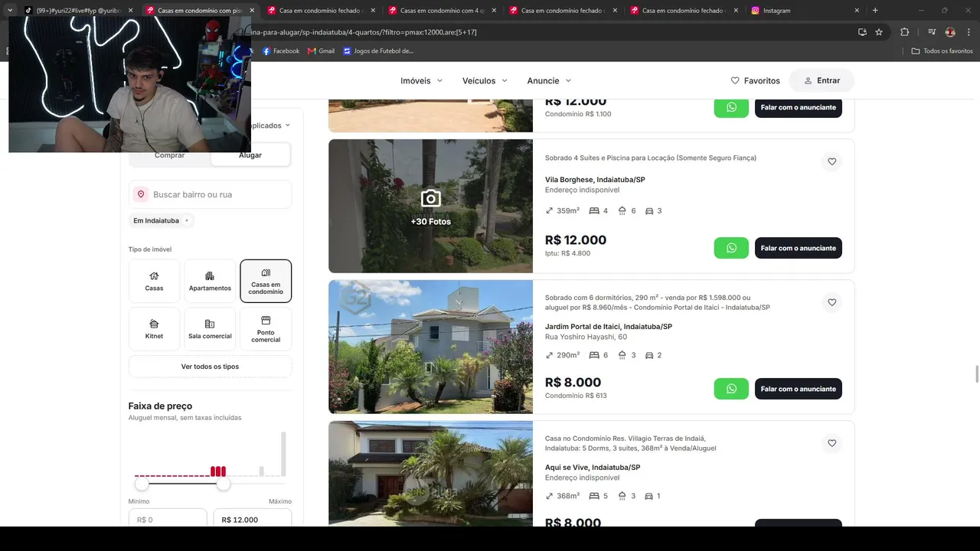Open the Jardim Portal de Itaici listing photo
Screen dimensions: 980x551
coord(430,347)
